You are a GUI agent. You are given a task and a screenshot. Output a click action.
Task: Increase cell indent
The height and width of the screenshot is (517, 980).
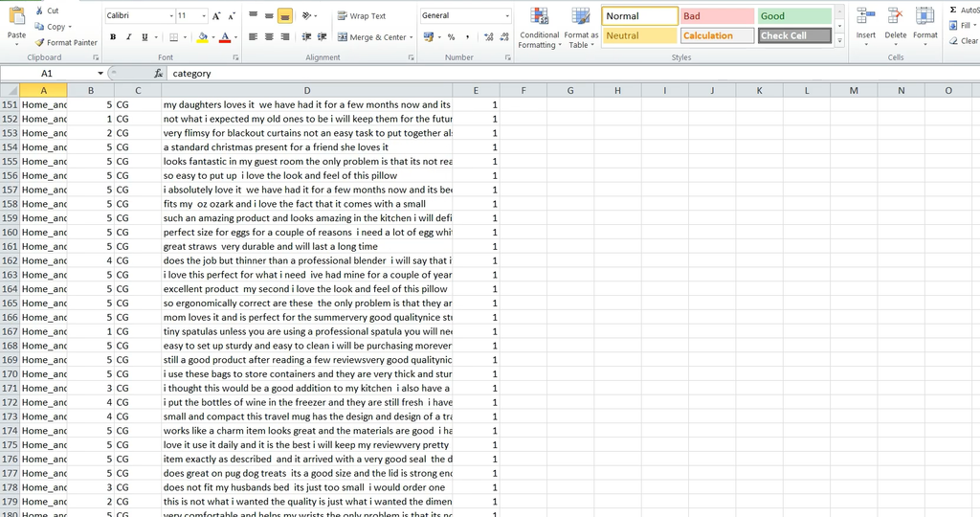[x=323, y=37]
